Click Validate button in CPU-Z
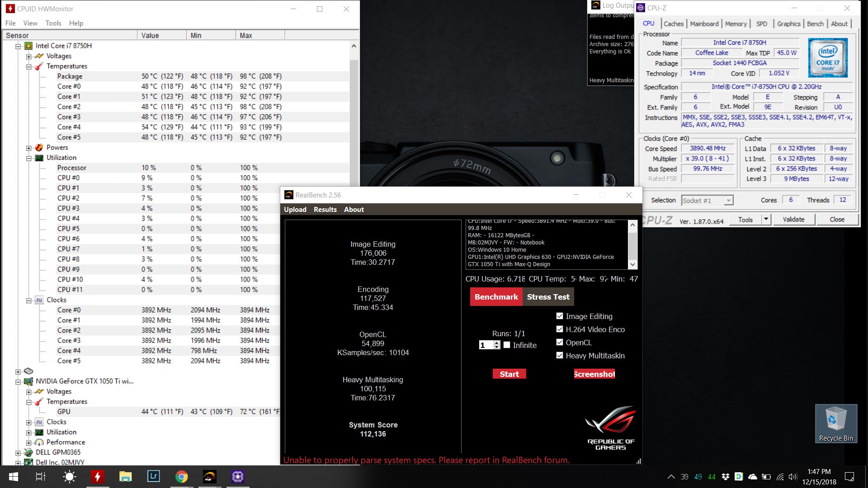 click(x=793, y=220)
